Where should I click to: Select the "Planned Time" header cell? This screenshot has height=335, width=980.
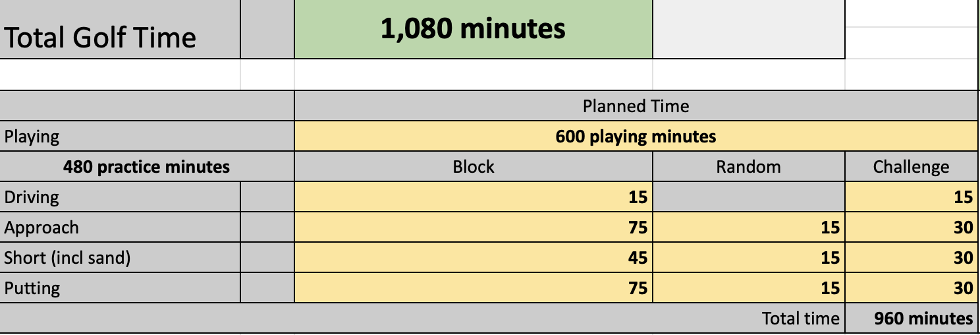(x=636, y=106)
